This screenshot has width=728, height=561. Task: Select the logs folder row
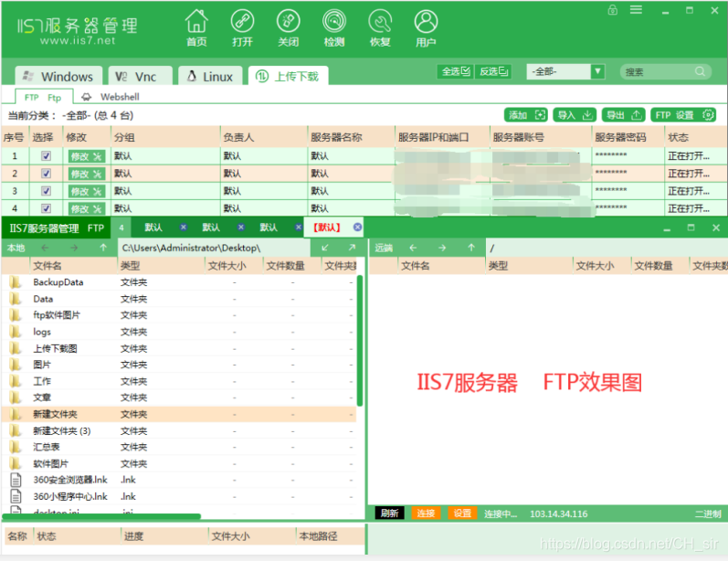click(x=179, y=332)
